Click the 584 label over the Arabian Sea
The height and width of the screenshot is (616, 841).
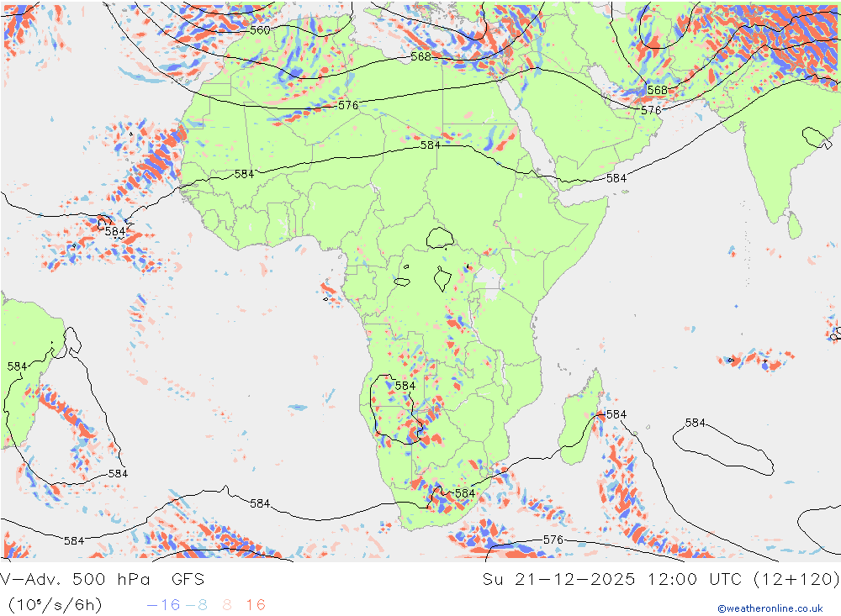tap(616, 178)
